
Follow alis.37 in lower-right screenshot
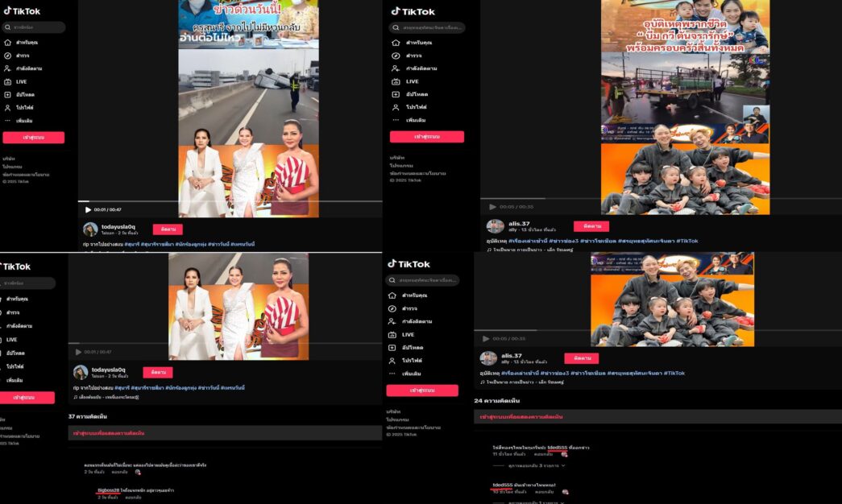pos(582,358)
